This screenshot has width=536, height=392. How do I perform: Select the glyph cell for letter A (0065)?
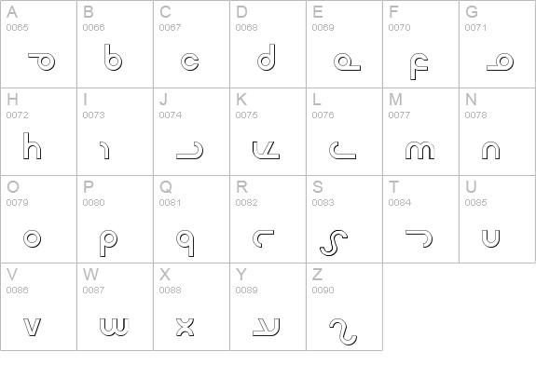(38, 44)
